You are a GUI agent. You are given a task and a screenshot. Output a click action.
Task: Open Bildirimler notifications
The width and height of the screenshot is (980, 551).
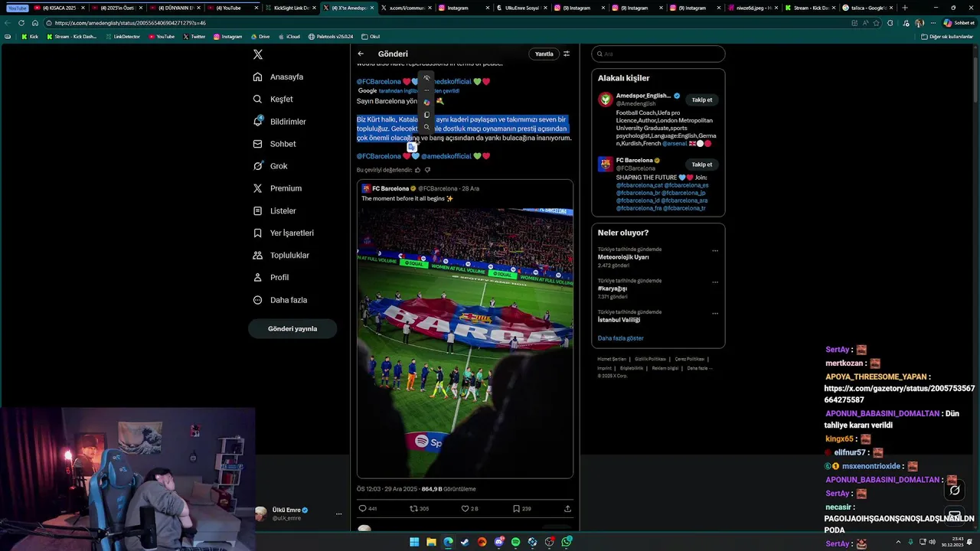pos(279,122)
